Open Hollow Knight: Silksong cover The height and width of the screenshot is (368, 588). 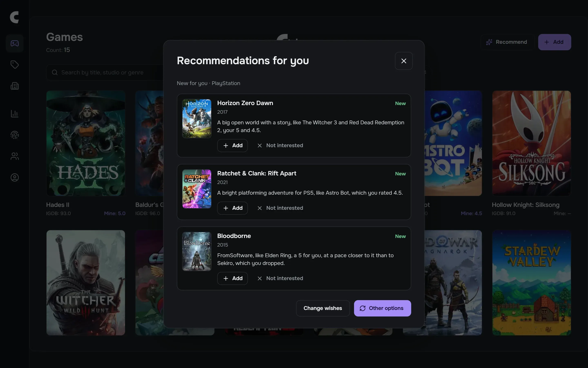click(531, 143)
